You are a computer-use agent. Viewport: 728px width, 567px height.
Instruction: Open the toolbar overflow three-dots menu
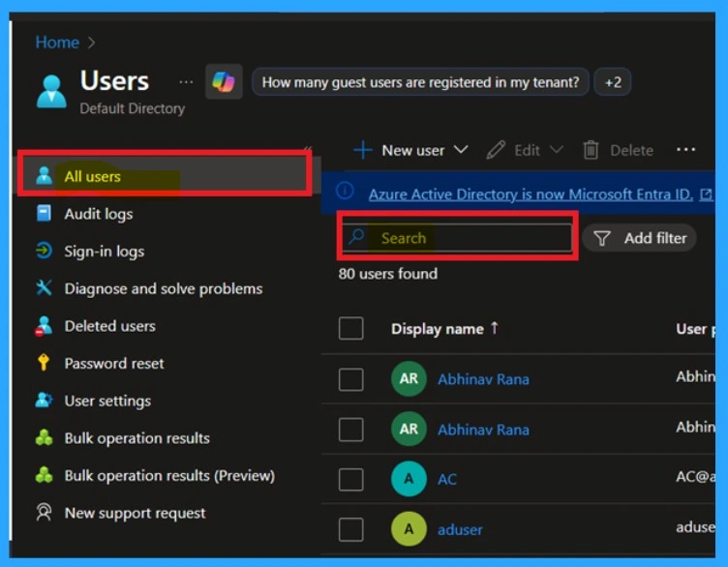point(685,149)
